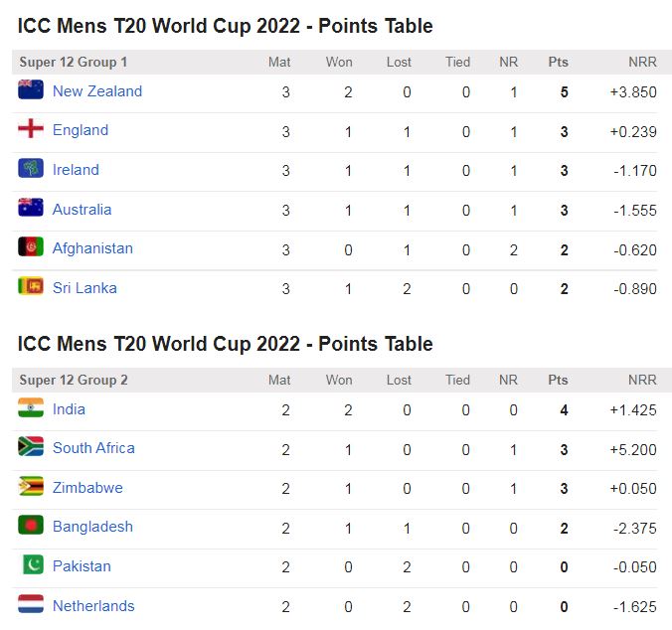Click the Zimbabwe flag icon
672x630 pixels.
point(31,487)
